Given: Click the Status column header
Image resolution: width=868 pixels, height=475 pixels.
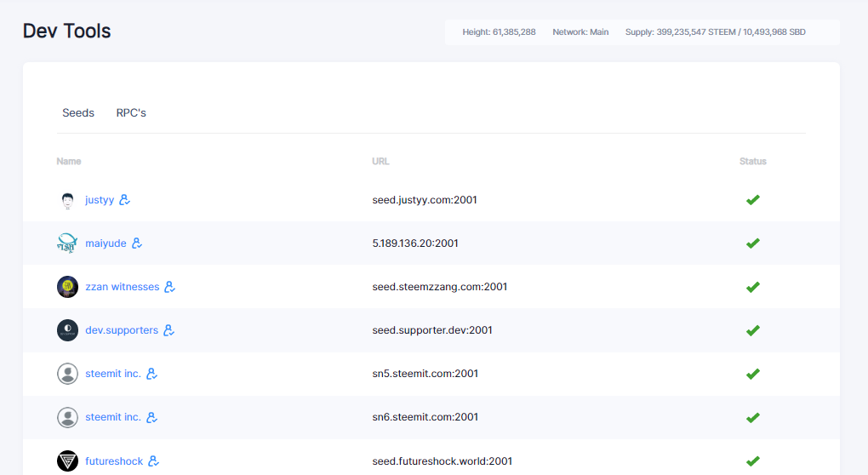Looking at the screenshot, I should click(753, 161).
